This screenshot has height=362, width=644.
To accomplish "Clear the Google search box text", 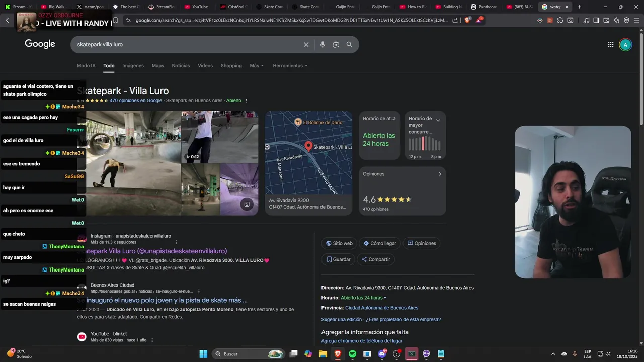I will pos(306,45).
